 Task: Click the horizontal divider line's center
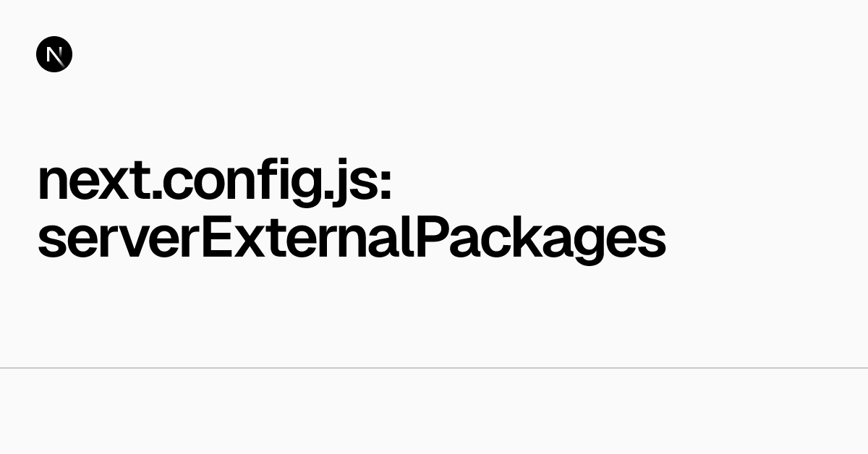pos(434,368)
